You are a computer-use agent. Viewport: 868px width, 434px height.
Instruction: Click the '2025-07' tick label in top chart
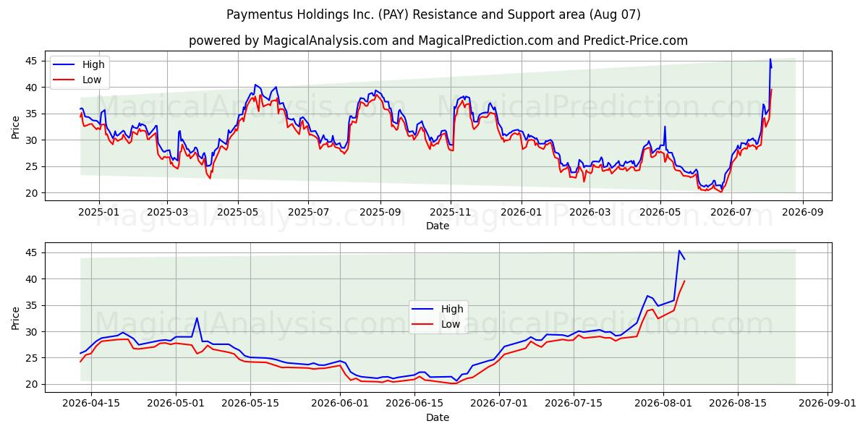point(309,212)
